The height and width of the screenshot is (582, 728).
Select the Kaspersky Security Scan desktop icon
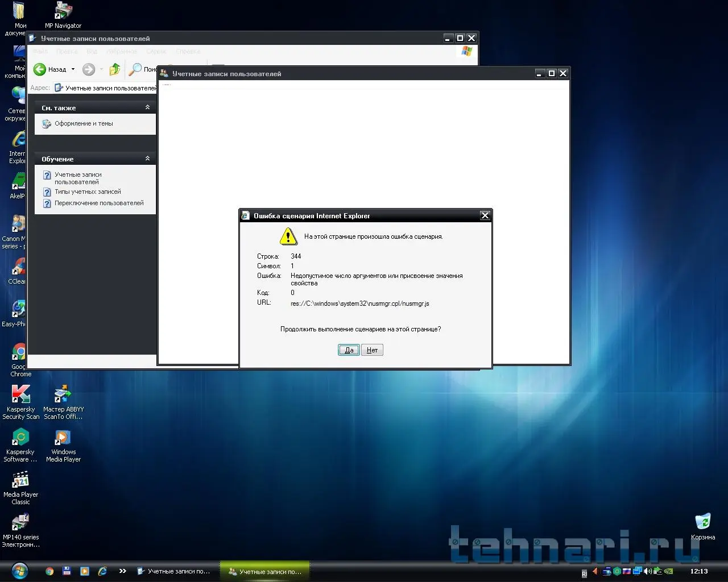(x=21, y=402)
